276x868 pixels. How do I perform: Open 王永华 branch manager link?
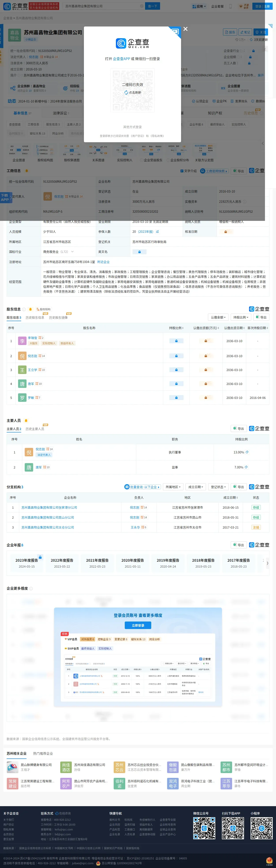tap(135, 527)
